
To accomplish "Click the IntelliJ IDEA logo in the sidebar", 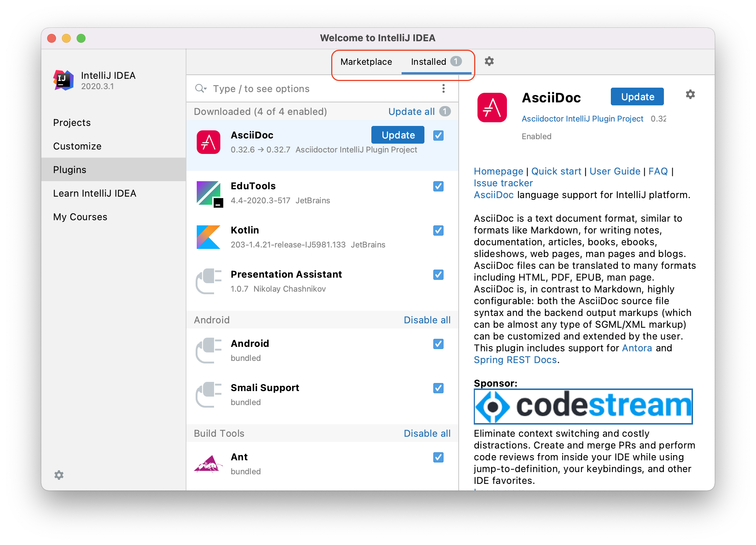I will 63,80.
